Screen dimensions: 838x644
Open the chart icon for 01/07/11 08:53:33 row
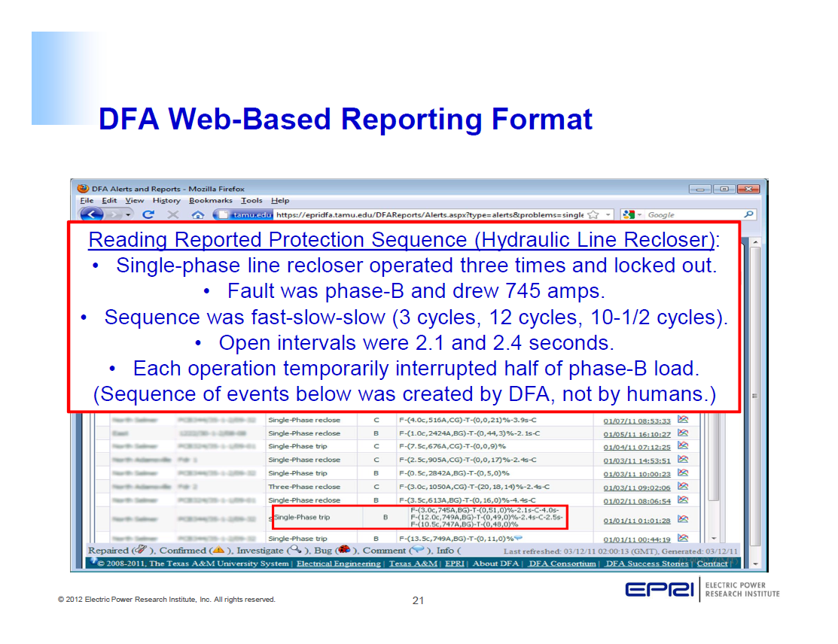[x=684, y=419]
